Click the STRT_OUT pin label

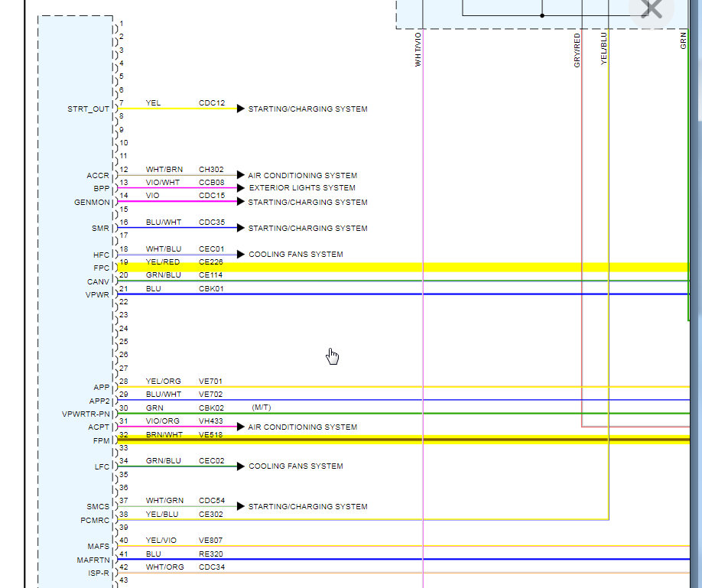pyautogui.click(x=88, y=109)
